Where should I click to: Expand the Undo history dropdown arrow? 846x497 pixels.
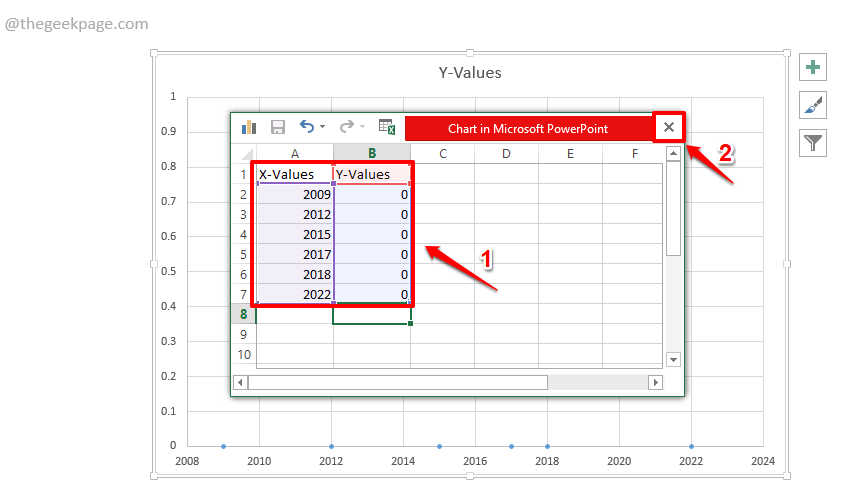[x=323, y=127]
